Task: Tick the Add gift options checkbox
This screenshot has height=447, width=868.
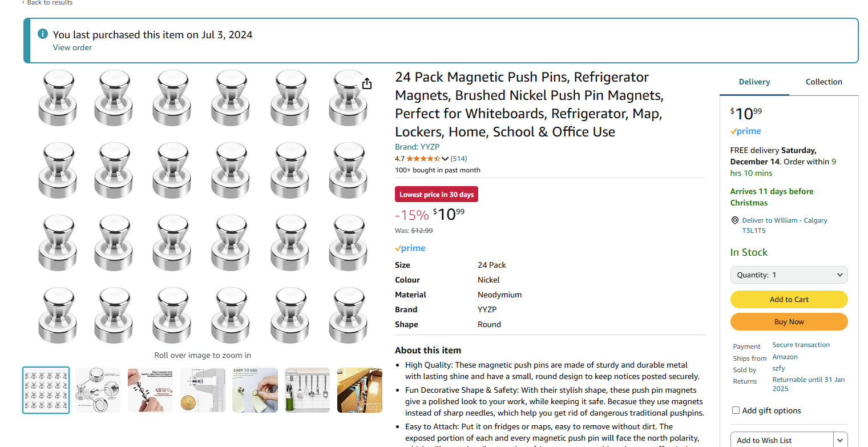Action: 736,410
